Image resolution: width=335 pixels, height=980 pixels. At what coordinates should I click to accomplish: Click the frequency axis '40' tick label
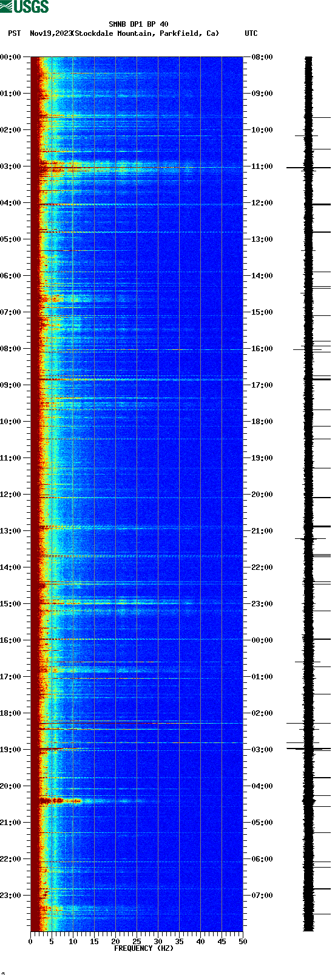200,942
